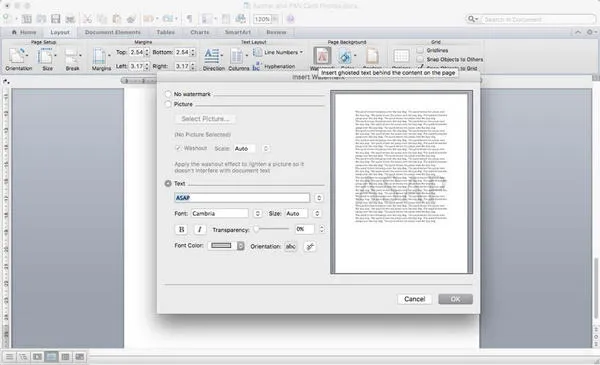Click the Margins icon
This screenshot has height=365, width=600.
99,56
